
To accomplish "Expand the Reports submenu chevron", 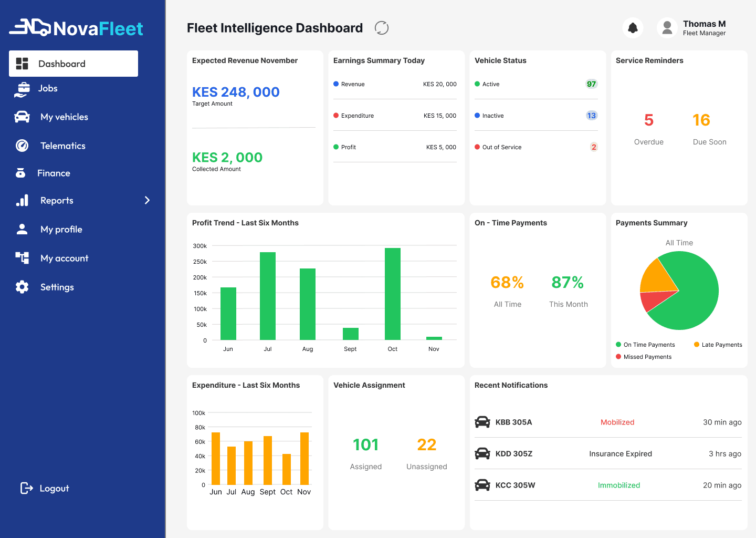I will [x=148, y=200].
